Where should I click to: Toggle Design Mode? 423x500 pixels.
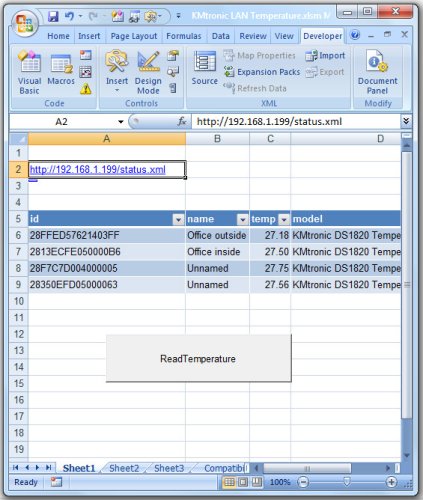148,72
